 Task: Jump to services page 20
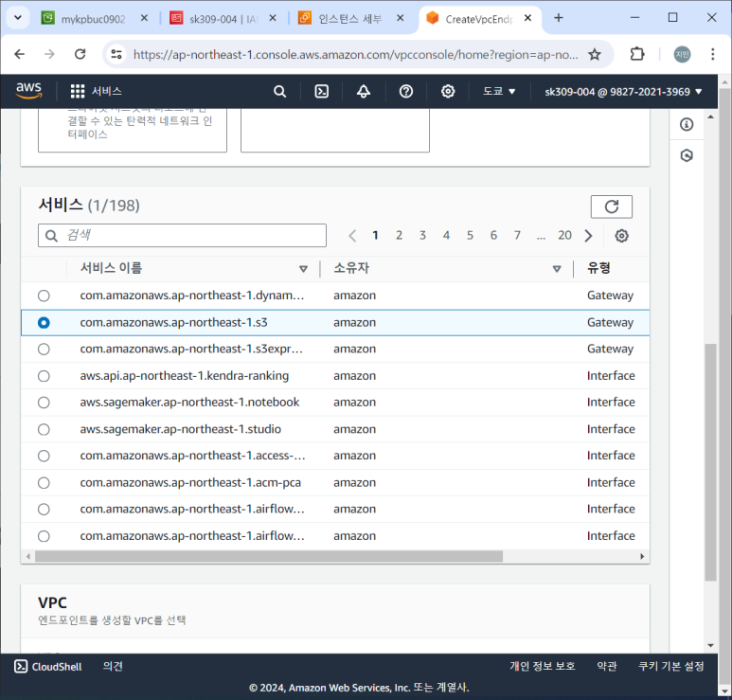pyautogui.click(x=565, y=235)
